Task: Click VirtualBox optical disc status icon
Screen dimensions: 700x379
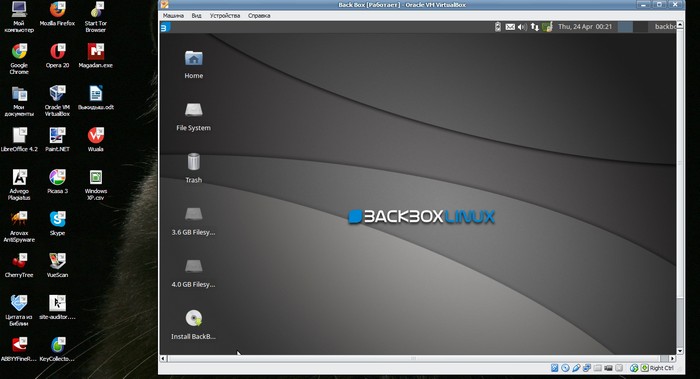Action: [565, 368]
